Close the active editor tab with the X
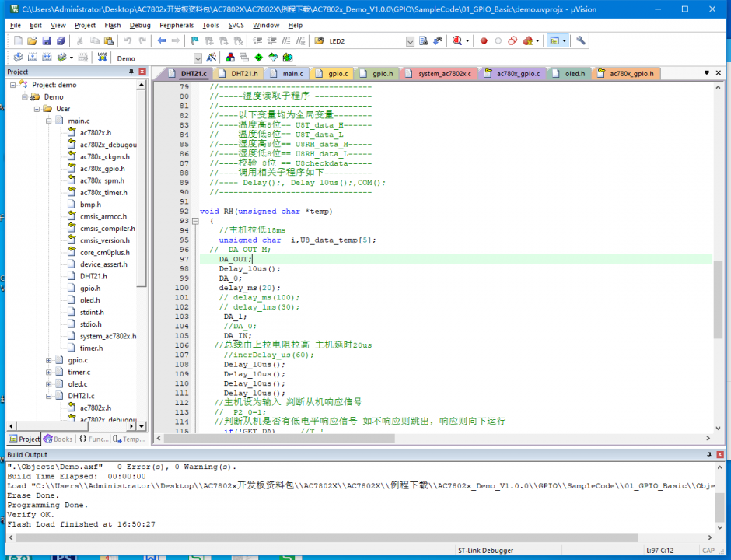731x560 pixels. 719,73
